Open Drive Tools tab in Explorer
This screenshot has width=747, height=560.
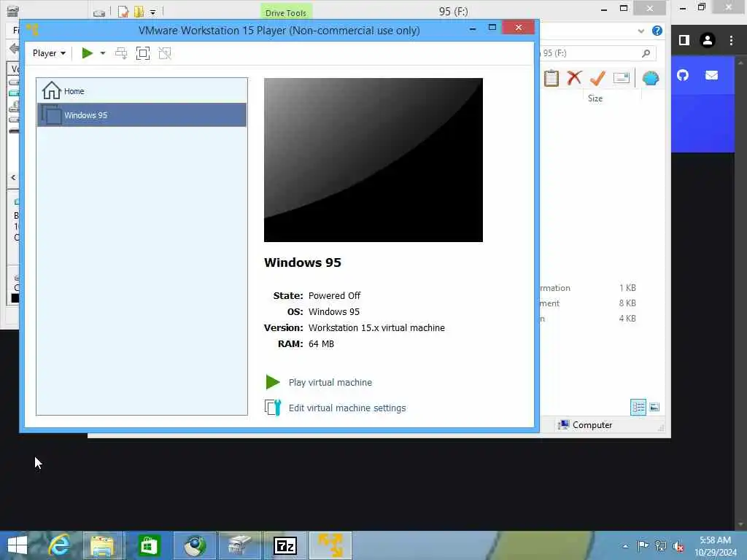pyautogui.click(x=286, y=12)
